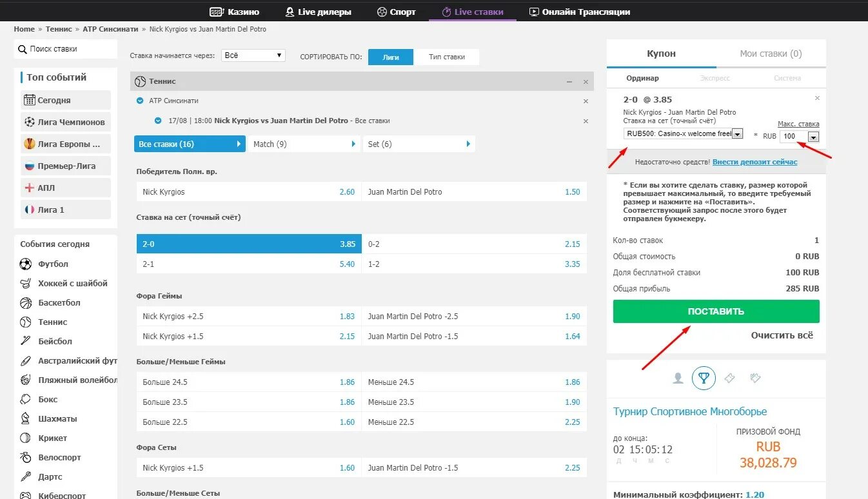Click the green ПОСТАВИТЬ button
The width and height of the screenshot is (868, 499).
(716, 311)
